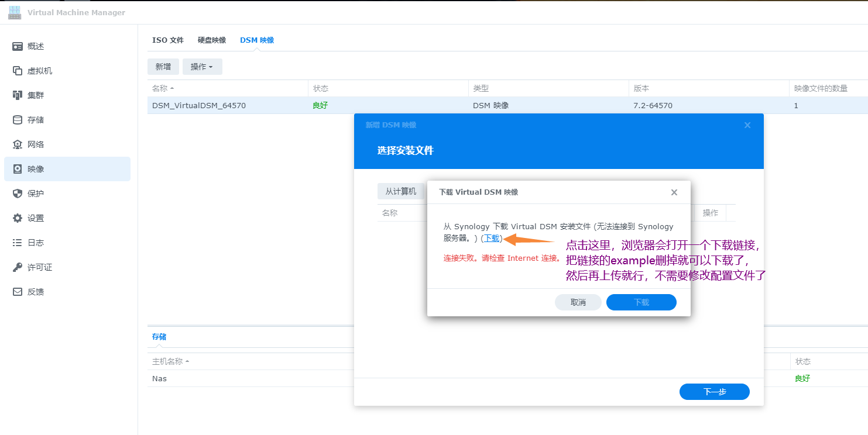Select the 映像 image icon in sidebar
Image resolution: width=868 pixels, height=435 pixels.
tap(18, 169)
